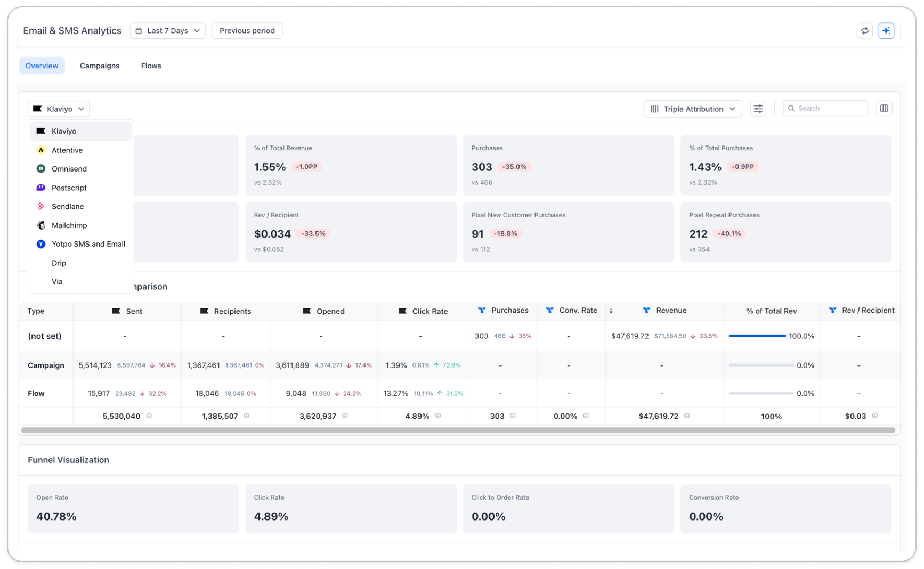Click info icon next to 5,530,040 total
Screen dimensions: 924x569
tap(149, 416)
